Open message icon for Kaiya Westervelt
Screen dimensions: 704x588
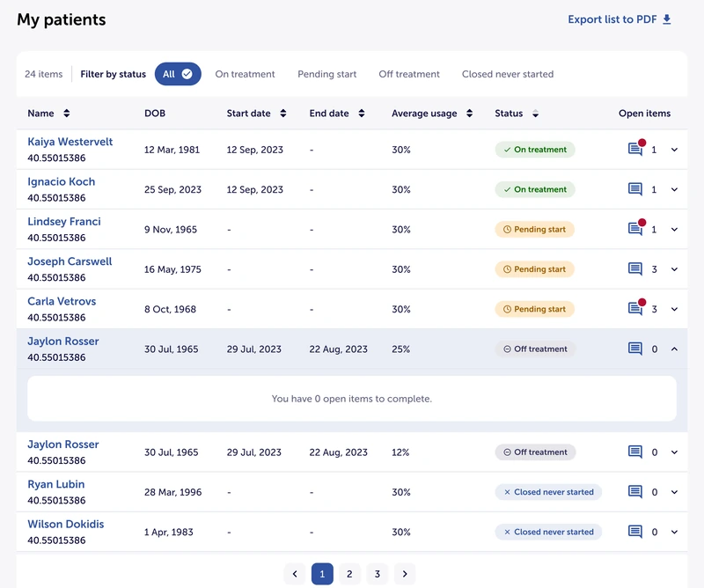[635, 149]
